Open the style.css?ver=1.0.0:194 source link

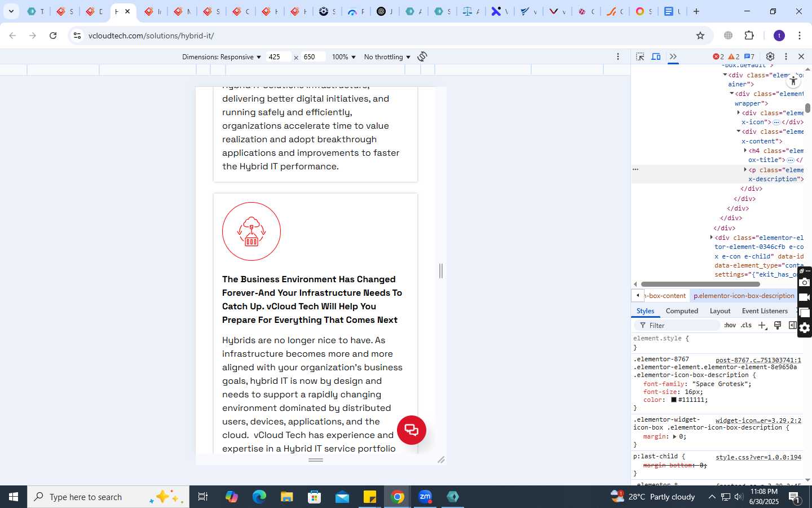[x=758, y=457]
